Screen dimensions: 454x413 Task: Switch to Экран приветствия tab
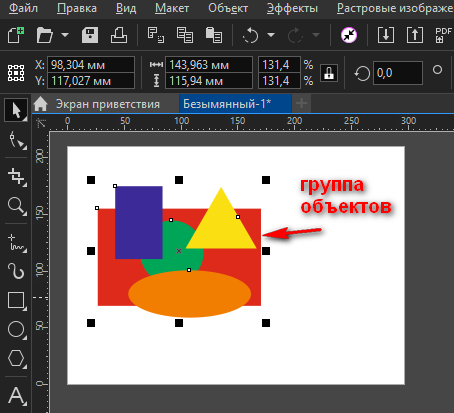click(x=108, y=104)
